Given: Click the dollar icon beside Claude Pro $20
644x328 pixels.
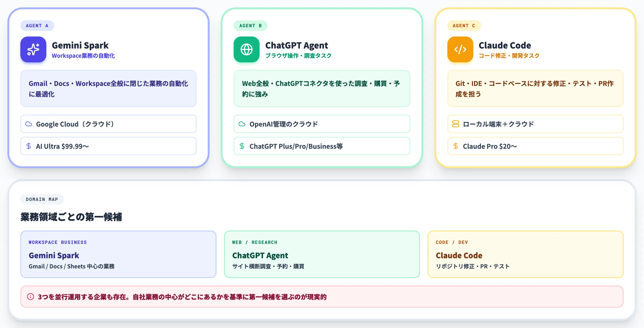Looking at the screenshot, I should (455, 146).
